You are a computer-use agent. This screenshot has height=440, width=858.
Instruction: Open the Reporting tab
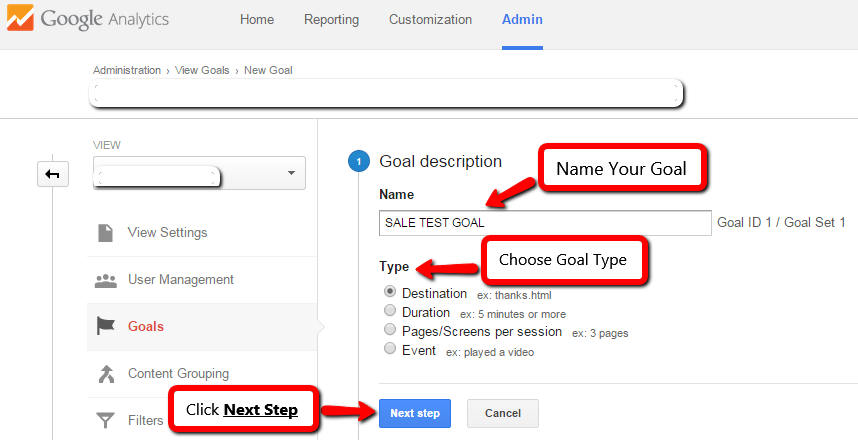click(x=332, y=20)
